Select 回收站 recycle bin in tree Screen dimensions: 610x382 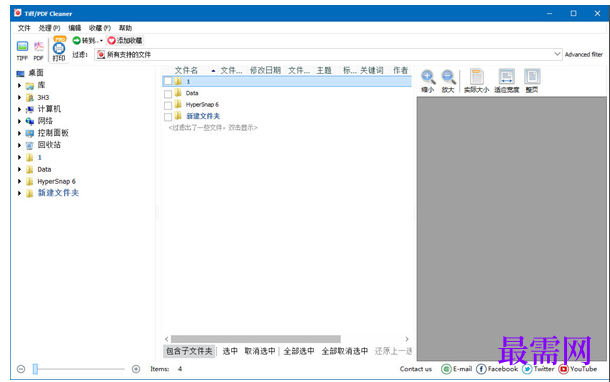click(x=49, y=145)
